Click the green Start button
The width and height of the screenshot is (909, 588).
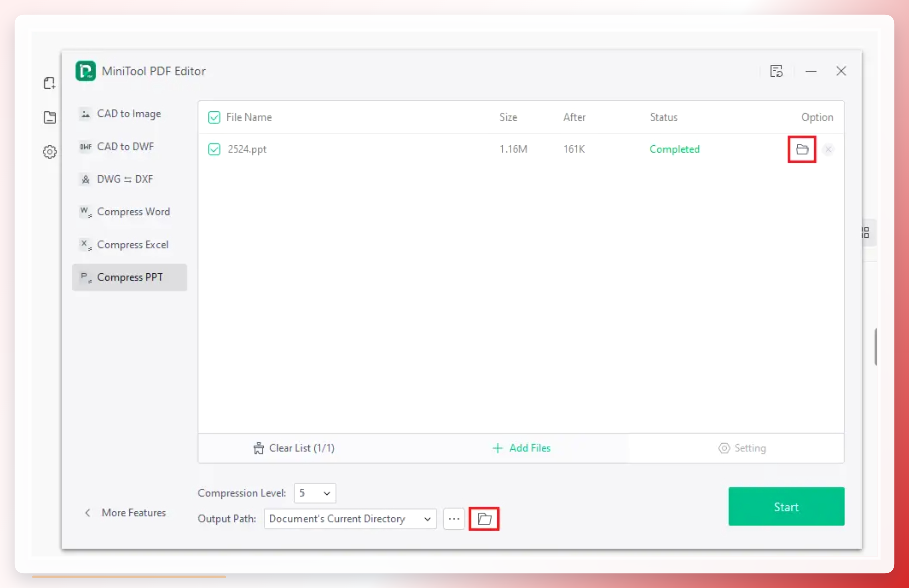click(786, 507)
